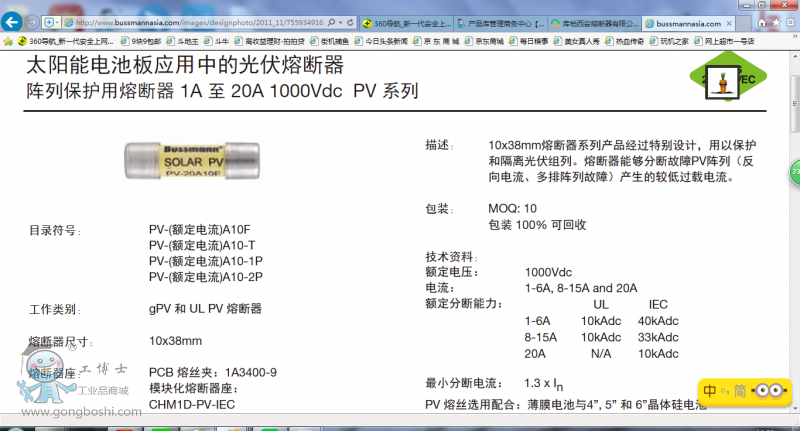
Task: Click the browser back arrow button
Action: (13, 22)
